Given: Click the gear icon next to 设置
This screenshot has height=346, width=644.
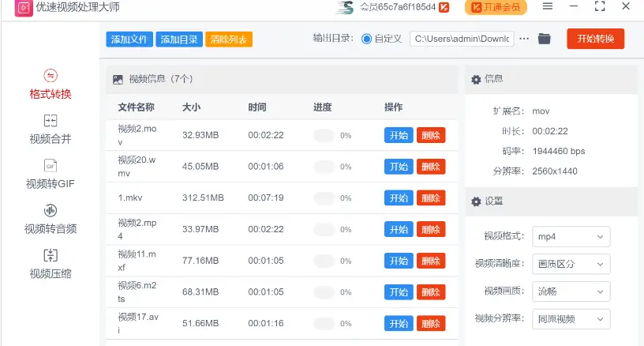Looking at the screenshot, I should [x=476, y=201].
